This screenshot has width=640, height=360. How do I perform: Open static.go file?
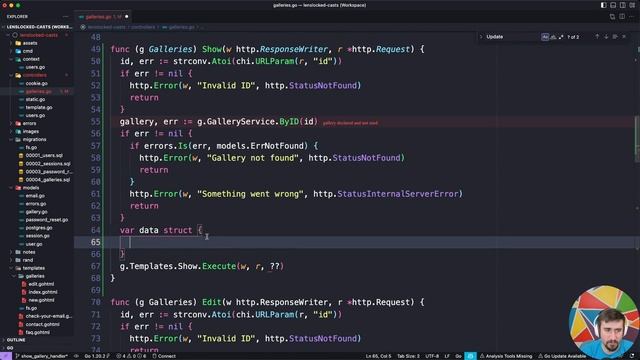coord(37,99)
